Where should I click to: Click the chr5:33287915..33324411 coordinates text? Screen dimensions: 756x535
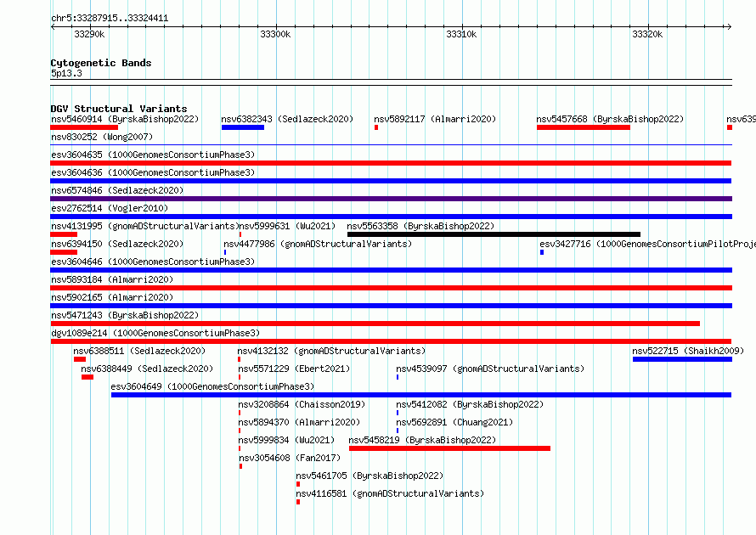(x=110, y=19)
